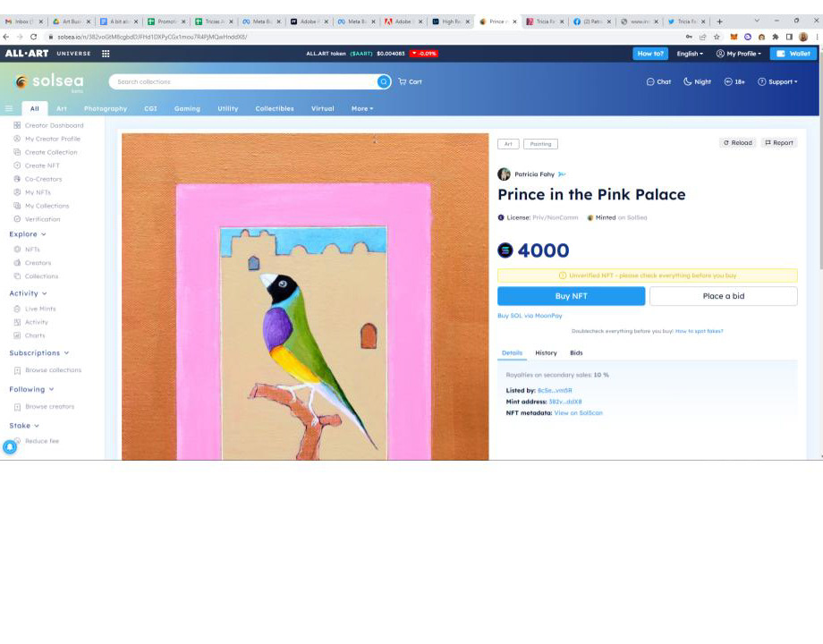This screenshot has height=644, width=823.
Task: Open Collections under Explore
Action: 36,276
